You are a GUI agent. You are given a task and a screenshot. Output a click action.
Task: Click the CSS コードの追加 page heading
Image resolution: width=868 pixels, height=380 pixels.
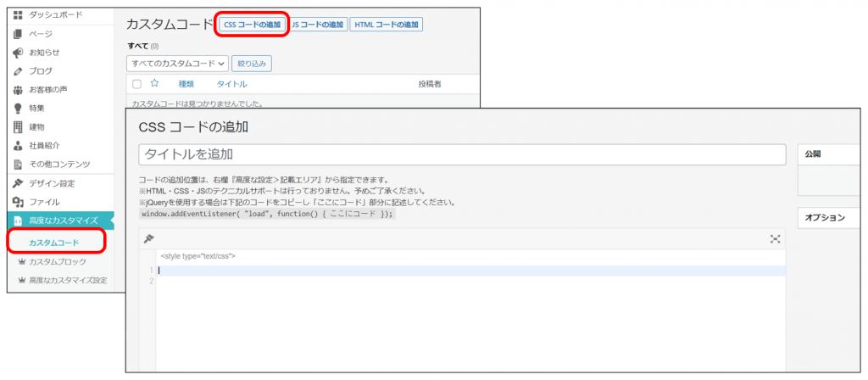point(193,127)
